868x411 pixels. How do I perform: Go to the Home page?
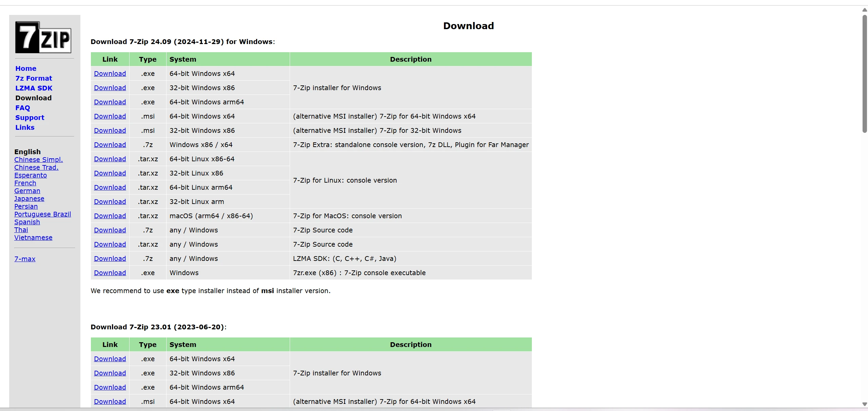click(x=26, y=68)
